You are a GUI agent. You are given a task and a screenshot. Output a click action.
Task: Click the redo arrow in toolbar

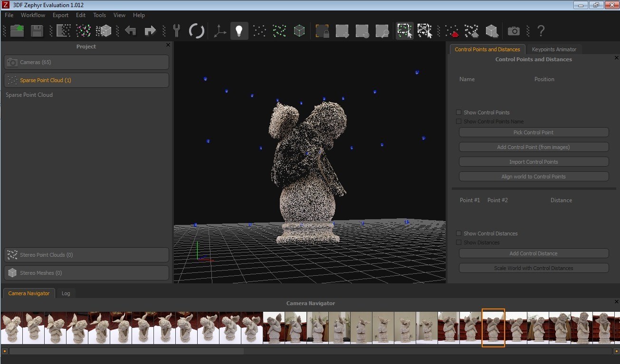tap(150, 31)
